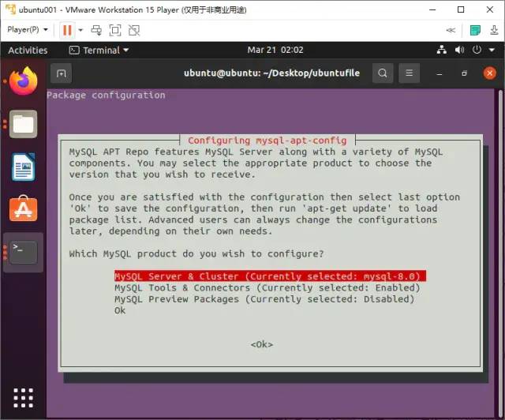Select MySQL Tools & Connectors option
Image resolution: width=505 pixels, height=420 pixels.
(x=267, y=288)
